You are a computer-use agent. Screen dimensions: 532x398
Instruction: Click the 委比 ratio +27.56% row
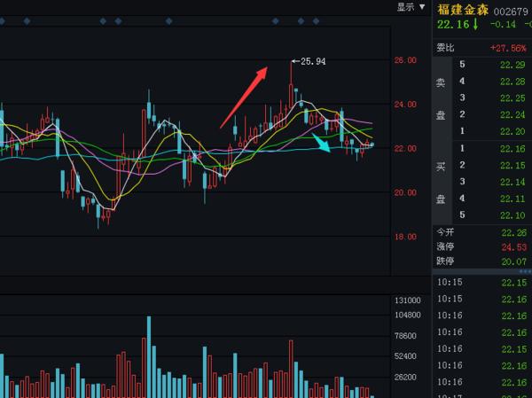(482, 48)
